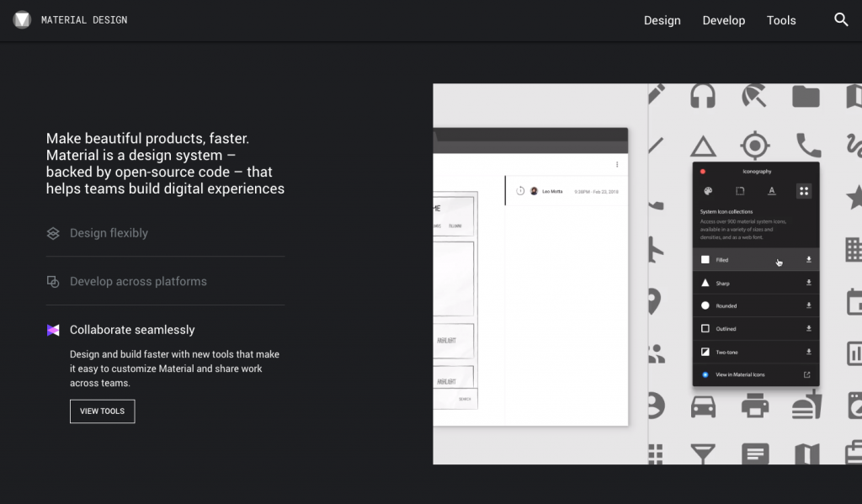Image resolution: width=862 pixels, height=504 pixels.
Task: Download the Rounded icon collection
Action: (809, 305)
